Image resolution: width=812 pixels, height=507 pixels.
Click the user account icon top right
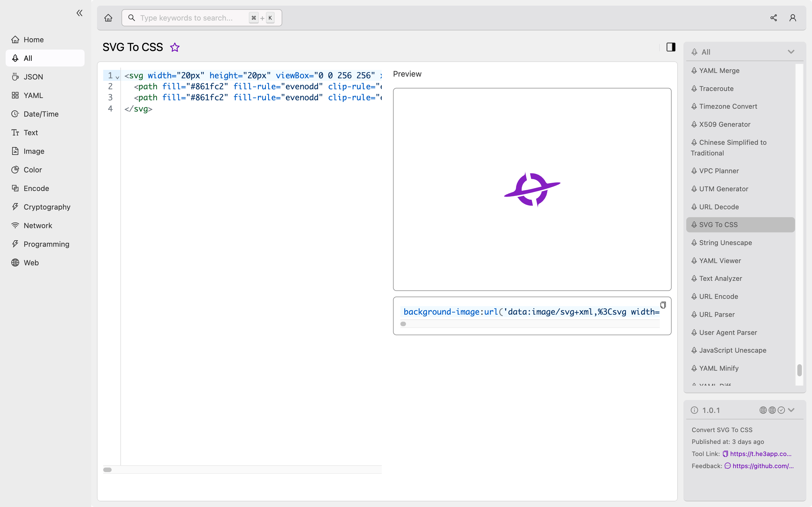pos(793,17)
